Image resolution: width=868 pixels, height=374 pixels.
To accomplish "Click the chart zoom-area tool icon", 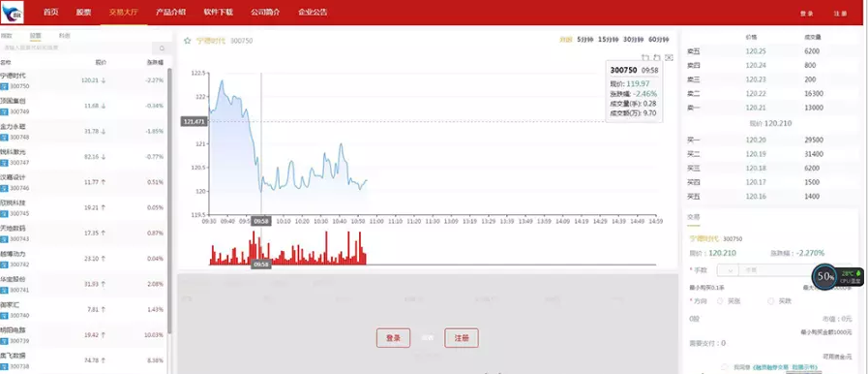I will pos(644,57).
